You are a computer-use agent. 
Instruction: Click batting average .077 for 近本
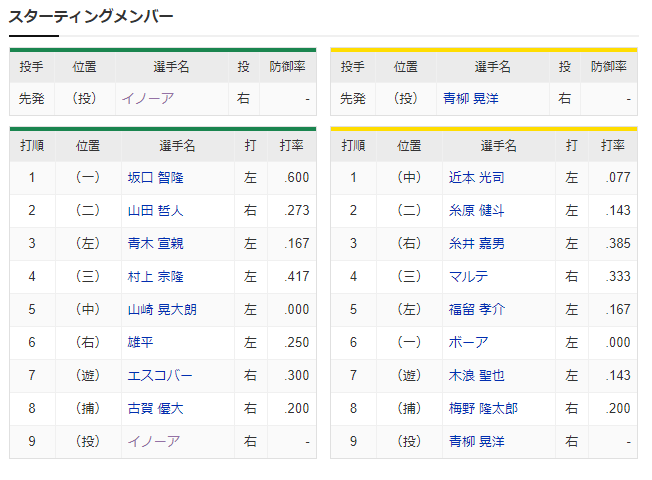(x=618, y=178)
